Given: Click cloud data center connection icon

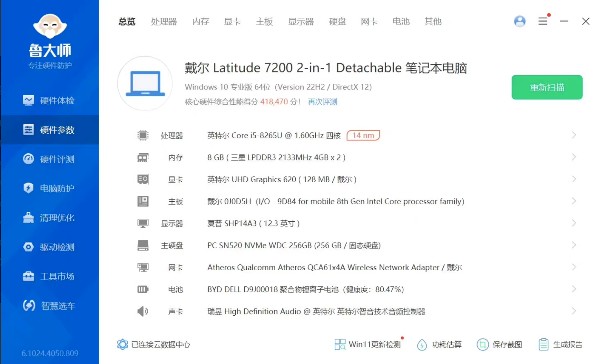Looking at the screenshot, I should click(123, 344).
